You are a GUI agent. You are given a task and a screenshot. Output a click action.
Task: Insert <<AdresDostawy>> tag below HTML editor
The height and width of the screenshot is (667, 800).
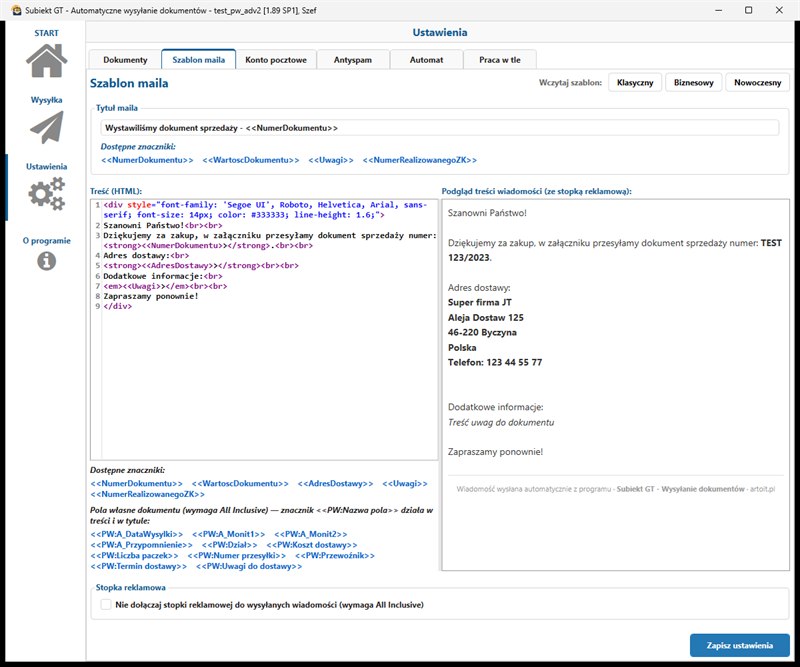[335, 483]
